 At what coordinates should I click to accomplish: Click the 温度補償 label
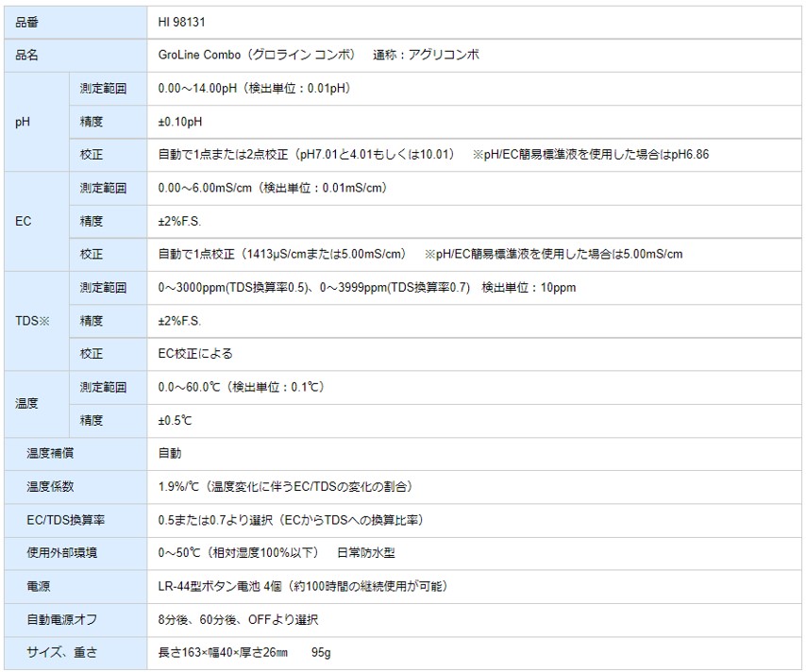[x=50, y=453]
